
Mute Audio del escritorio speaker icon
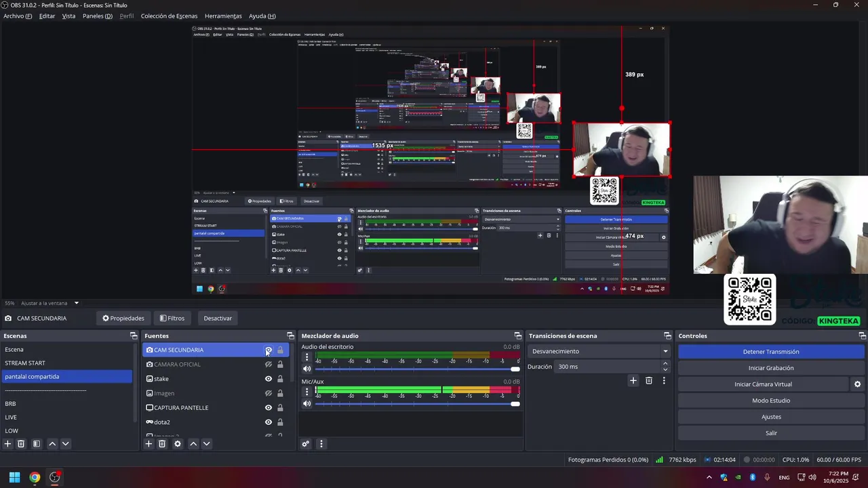[x=307, y=369]
